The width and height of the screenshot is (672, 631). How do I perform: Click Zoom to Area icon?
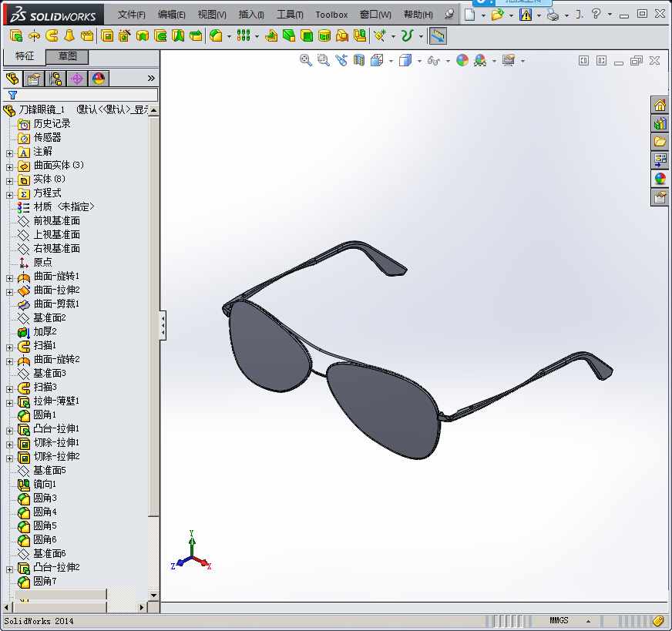click(x=324, y=60)
